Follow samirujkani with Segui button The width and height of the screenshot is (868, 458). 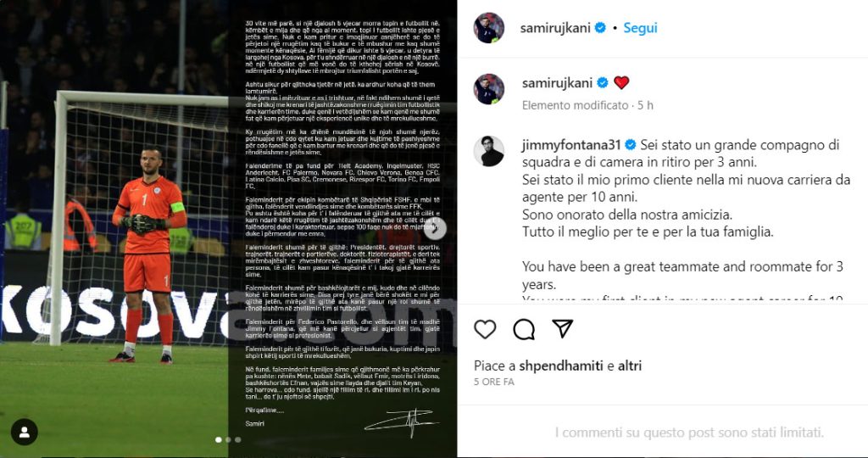[x=641, y=28]
